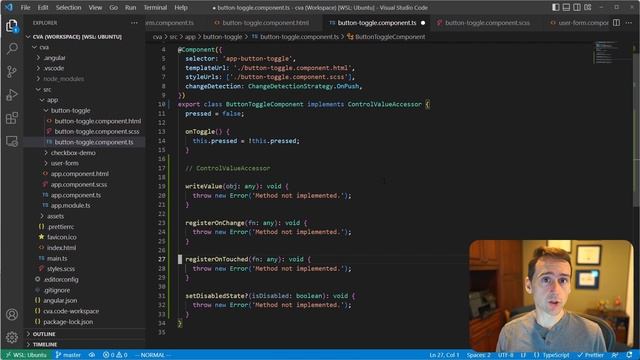Image resolution: width=640 pixels, height=360 pixels.
Task: Open the Manage gear icon
Action: point(12,337)
